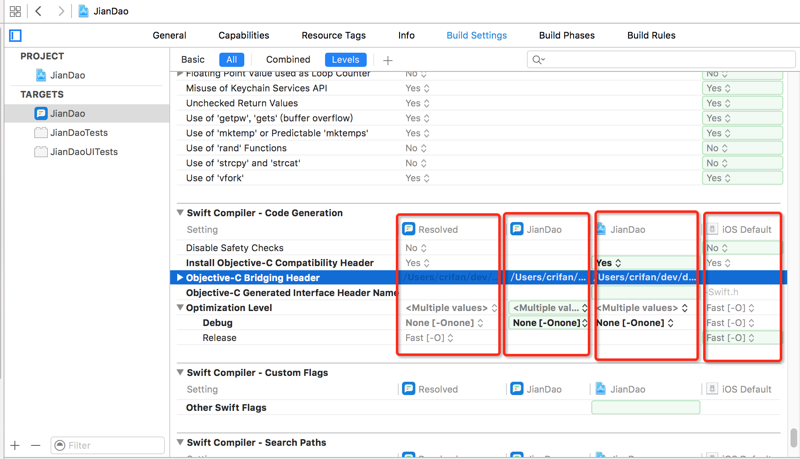The width and height of the screenshot is (800, 459).
Task: Toggle the targets sidebar panel icon
Action: click(15, 36)
